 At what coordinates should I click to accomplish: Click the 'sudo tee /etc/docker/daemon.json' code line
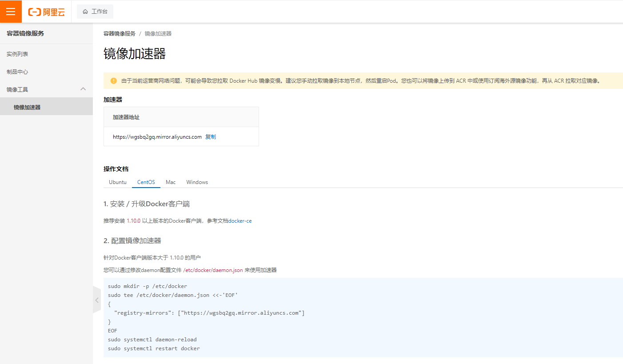pyautogui.click(x=173, y=295)
